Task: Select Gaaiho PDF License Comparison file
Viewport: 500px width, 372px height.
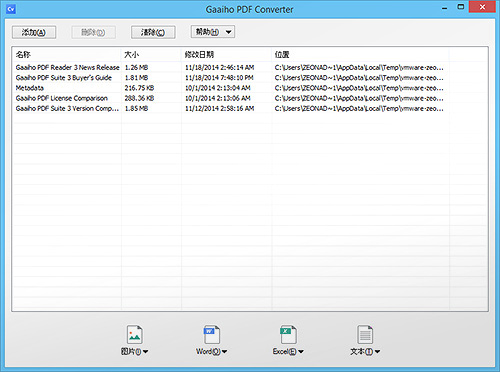Action: (x=62, y=98)
